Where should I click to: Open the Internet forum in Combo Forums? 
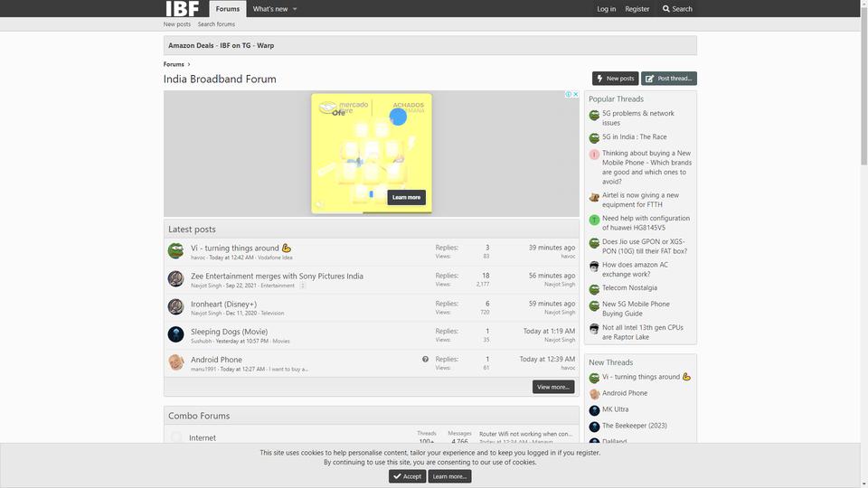click(x=203, y=437)
